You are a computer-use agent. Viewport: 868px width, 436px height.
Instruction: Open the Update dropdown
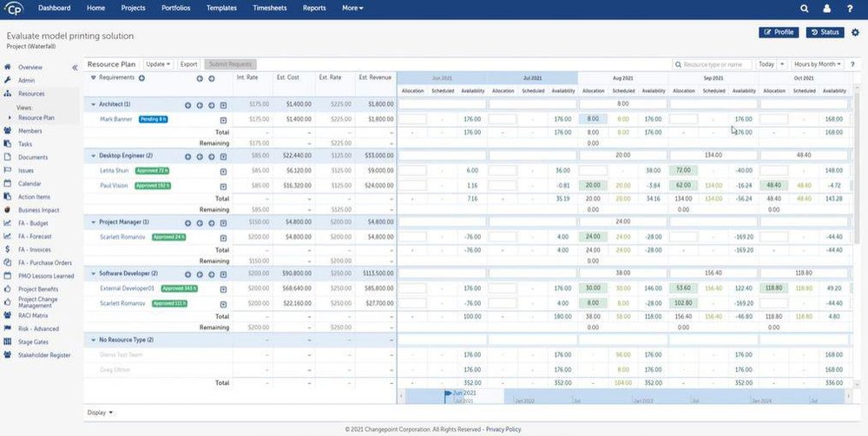coord(158,64)
